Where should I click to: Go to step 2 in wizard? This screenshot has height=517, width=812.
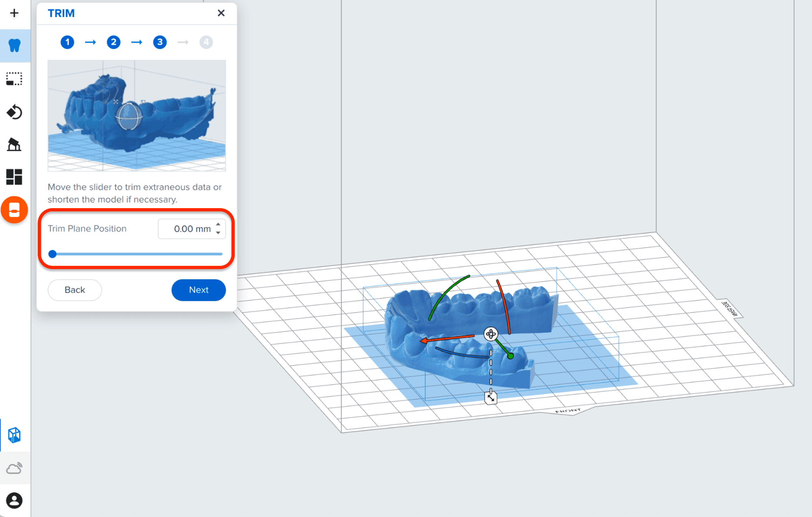pyautogui.click(x=114, y=42)
